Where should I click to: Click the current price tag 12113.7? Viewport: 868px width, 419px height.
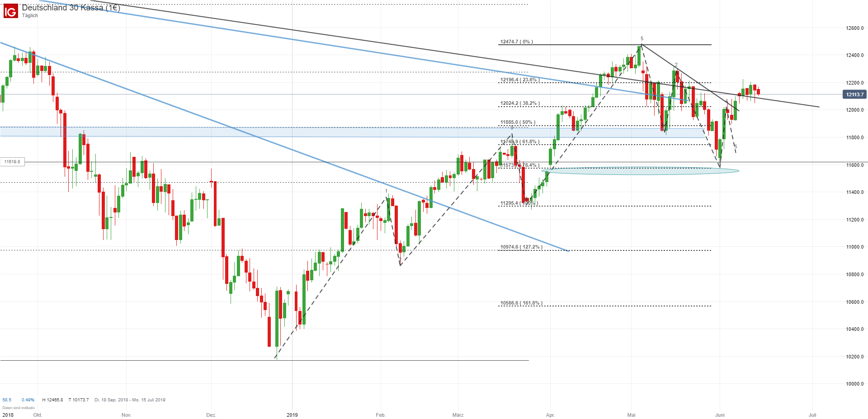[x=854, y=94]
